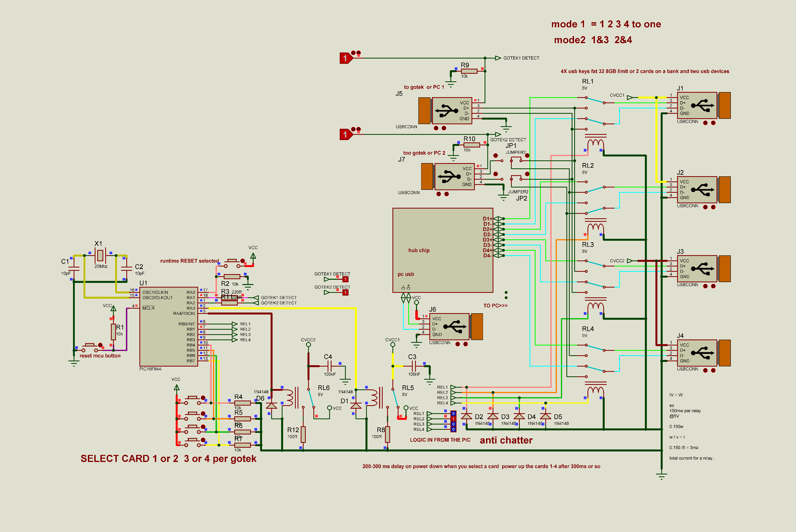Click the RL1 relay label
This screenshot has height=532, width=796.
[588, 81]
